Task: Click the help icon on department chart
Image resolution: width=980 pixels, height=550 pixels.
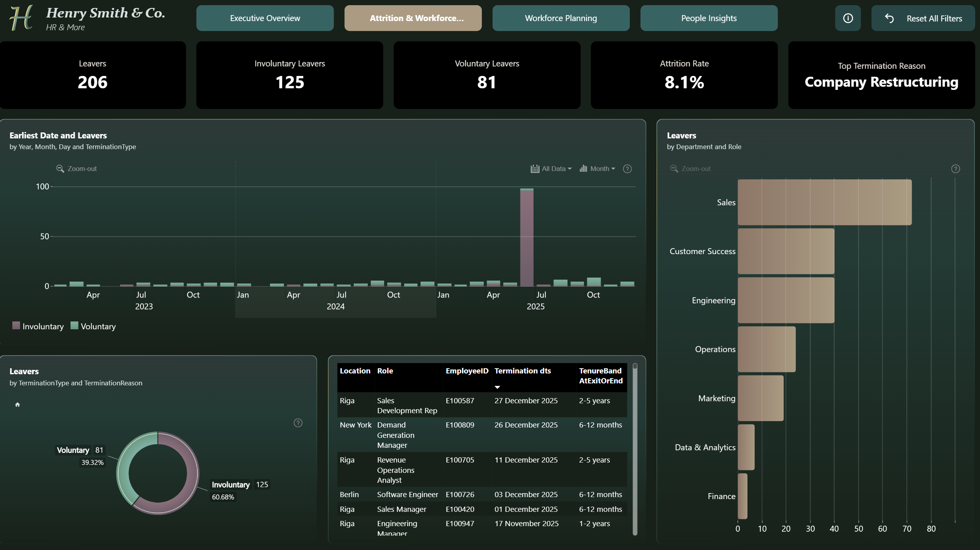Action: click(956, 169)
